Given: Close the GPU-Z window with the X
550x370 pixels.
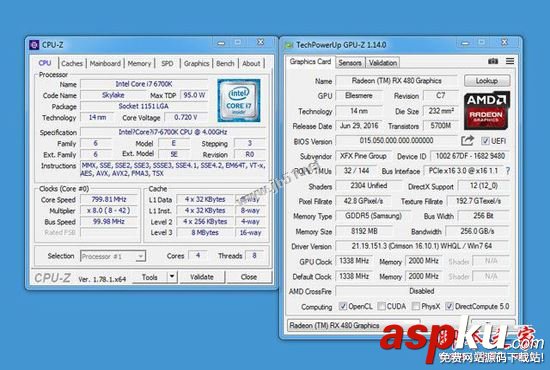Looking at the screenshot, I should pos(504,42).
